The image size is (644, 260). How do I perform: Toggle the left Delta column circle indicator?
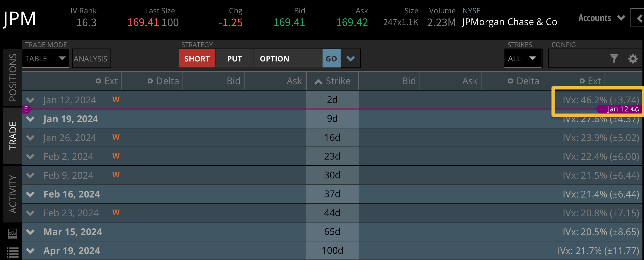coord(150,81)
